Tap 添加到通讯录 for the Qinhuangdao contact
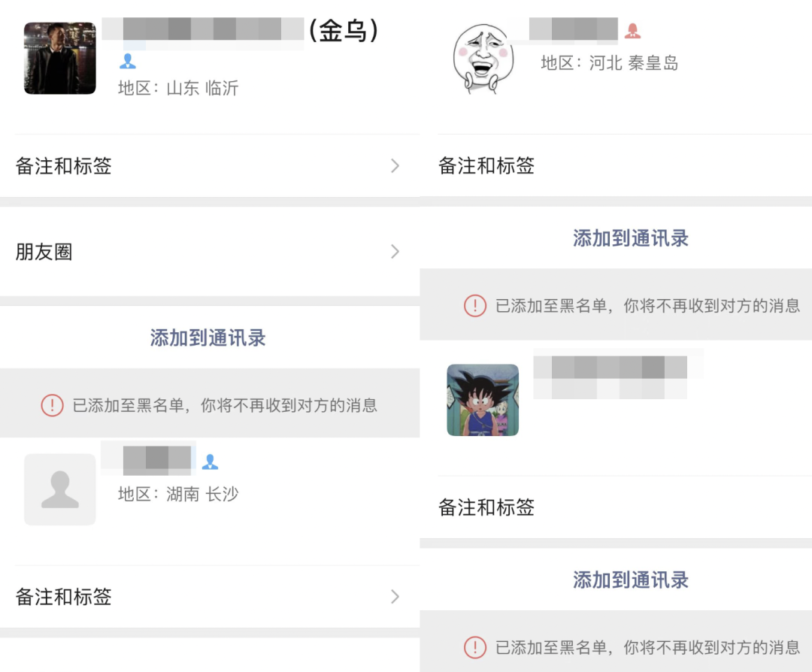 tap(631, 238)
